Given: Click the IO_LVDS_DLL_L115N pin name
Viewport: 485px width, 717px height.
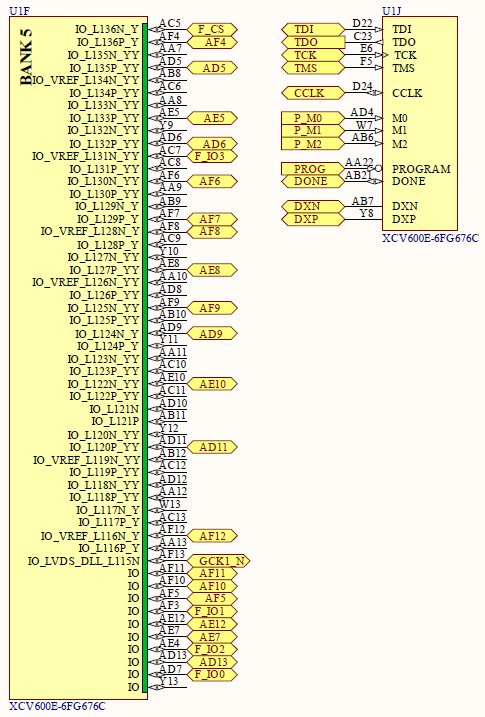Looking at the screenshot, I should 84,561.
